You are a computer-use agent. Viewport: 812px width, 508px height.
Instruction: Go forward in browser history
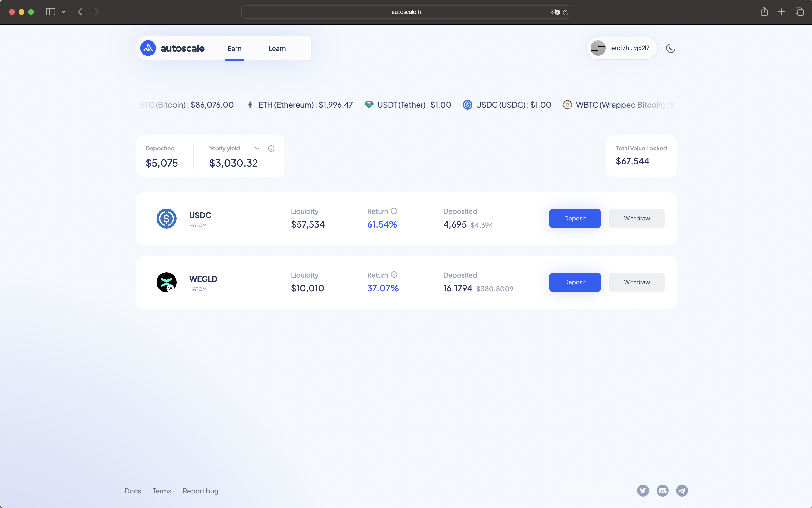pyautogui.click(x=97, y=12)
